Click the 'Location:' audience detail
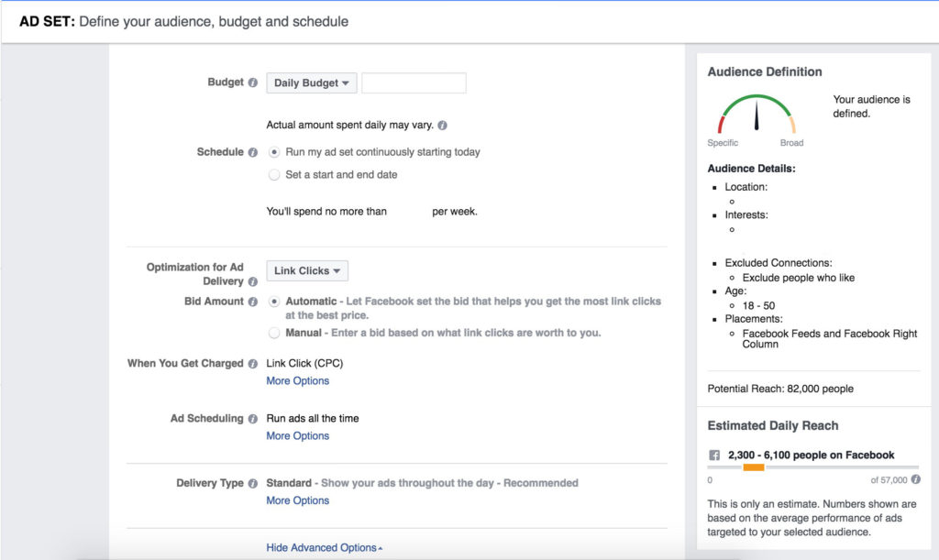This screenshot has width=939, height=560. click(x=746, y=187)
